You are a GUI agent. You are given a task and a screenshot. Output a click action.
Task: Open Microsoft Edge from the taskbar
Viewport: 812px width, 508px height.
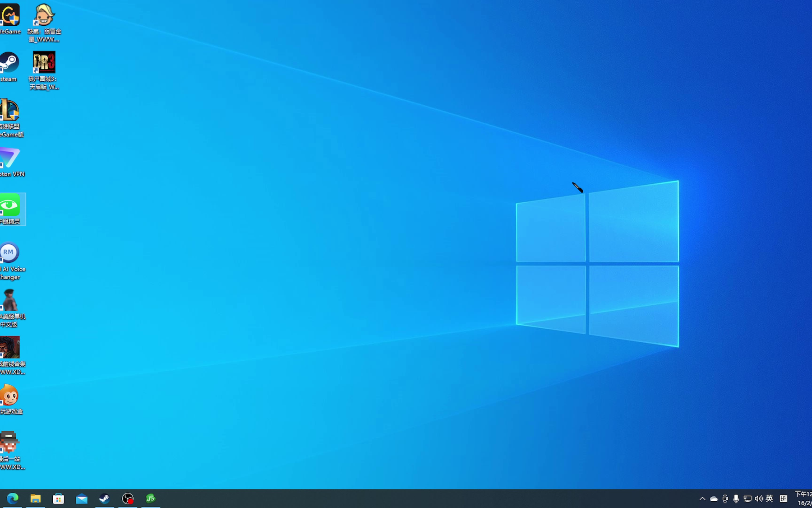12,499
